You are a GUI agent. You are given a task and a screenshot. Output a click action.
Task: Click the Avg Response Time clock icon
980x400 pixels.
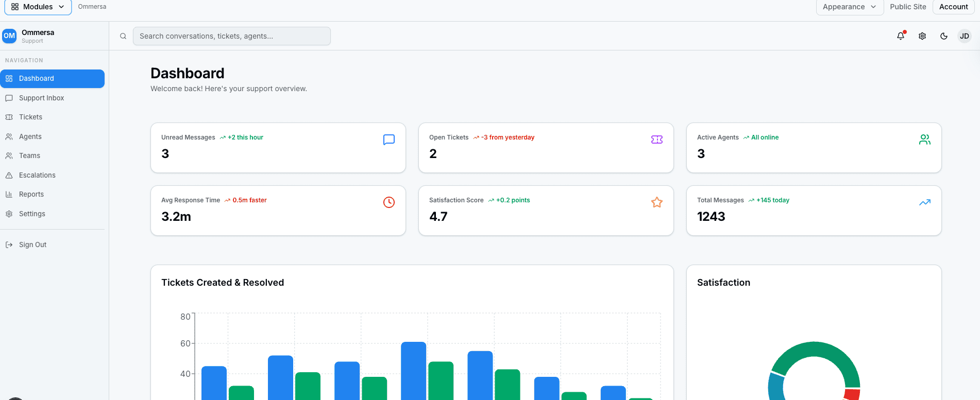click(389, 202)
